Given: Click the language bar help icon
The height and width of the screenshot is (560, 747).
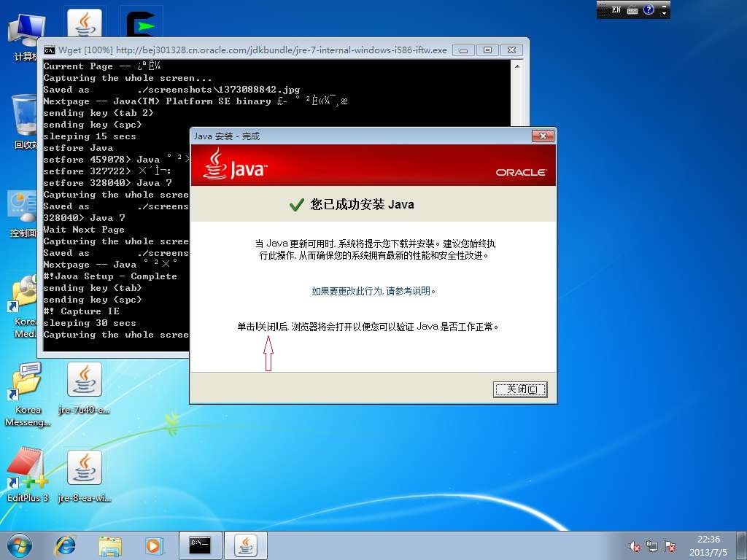Looking at the screenshot, I should [649, 10].
